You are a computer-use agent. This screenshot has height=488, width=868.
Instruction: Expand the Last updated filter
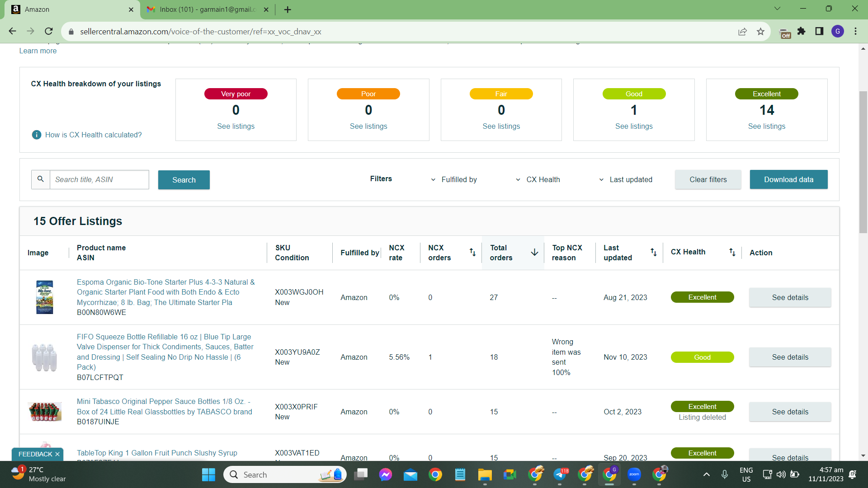[626, 179]
